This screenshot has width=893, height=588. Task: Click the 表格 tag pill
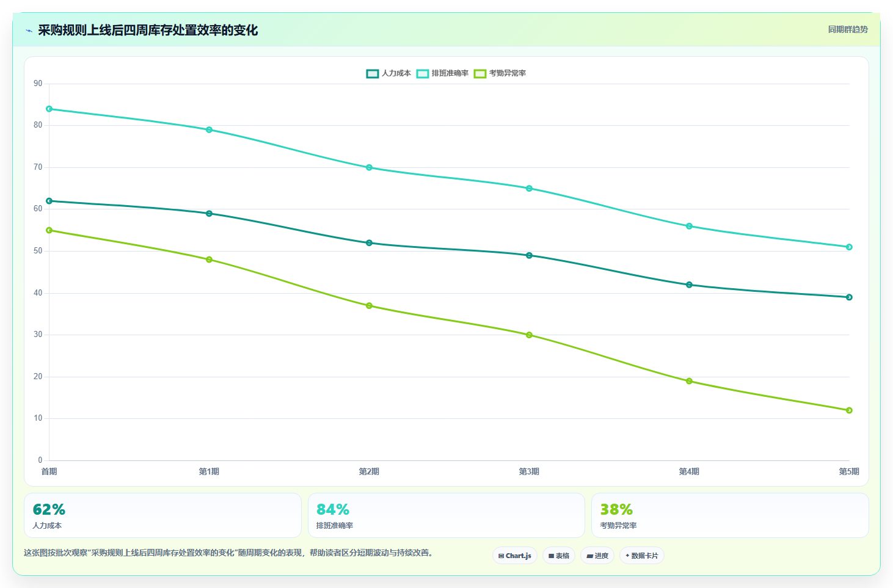point(559,556)
